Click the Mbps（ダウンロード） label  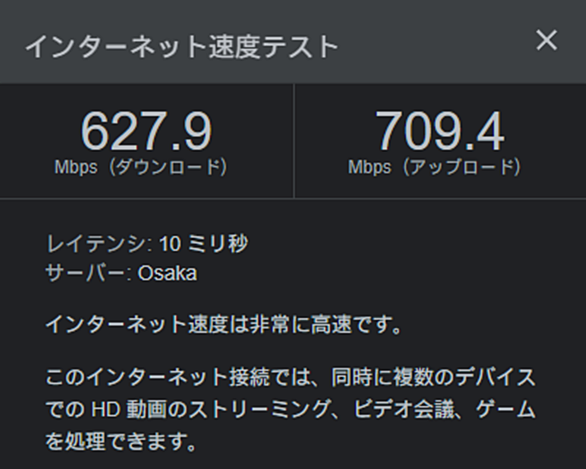141,167
